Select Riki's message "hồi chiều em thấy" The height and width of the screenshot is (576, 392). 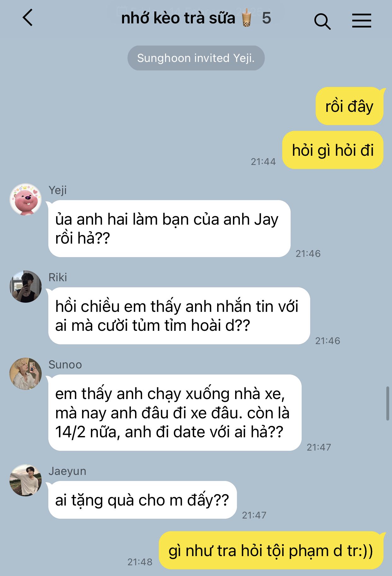(x=179, y=316)
